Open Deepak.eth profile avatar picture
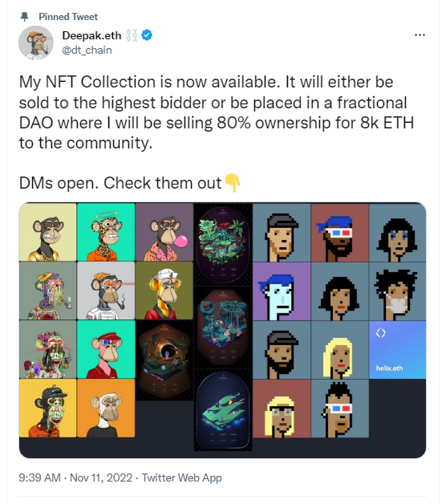Screen dimensions: 446x504 pos(35,43)
